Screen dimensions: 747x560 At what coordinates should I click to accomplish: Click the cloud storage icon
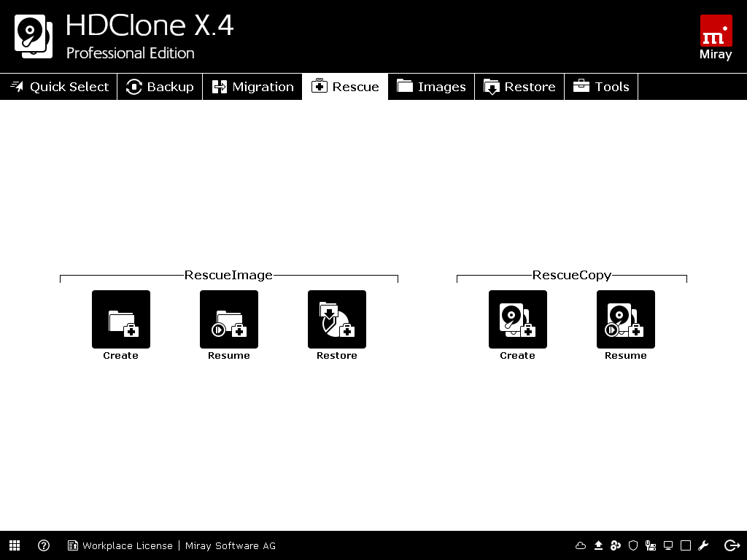tap(581, 545)
